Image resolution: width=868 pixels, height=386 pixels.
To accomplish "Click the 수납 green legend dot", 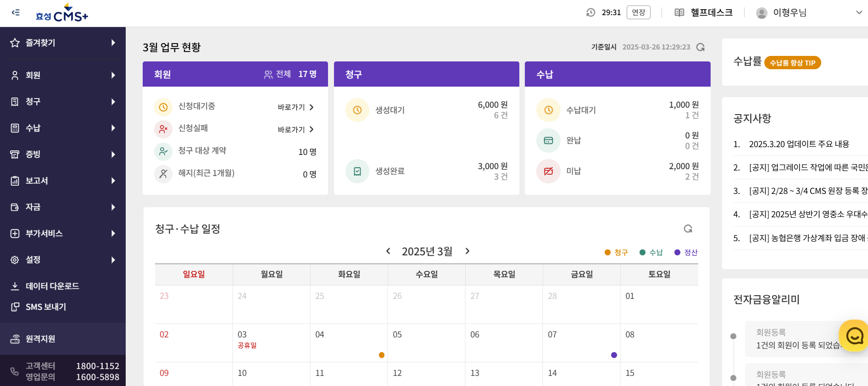I will [642, 252].
